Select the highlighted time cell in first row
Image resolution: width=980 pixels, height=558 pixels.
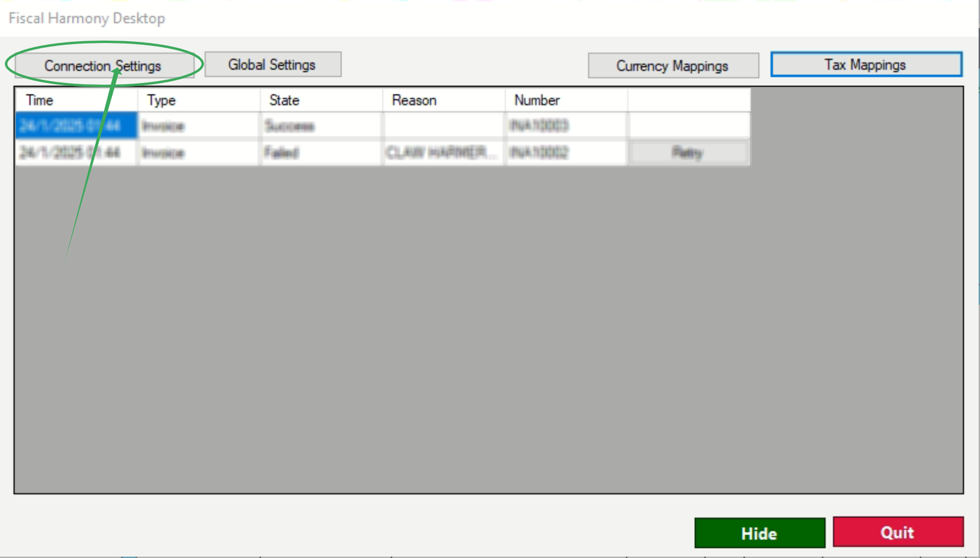click(x=76, y=126)
